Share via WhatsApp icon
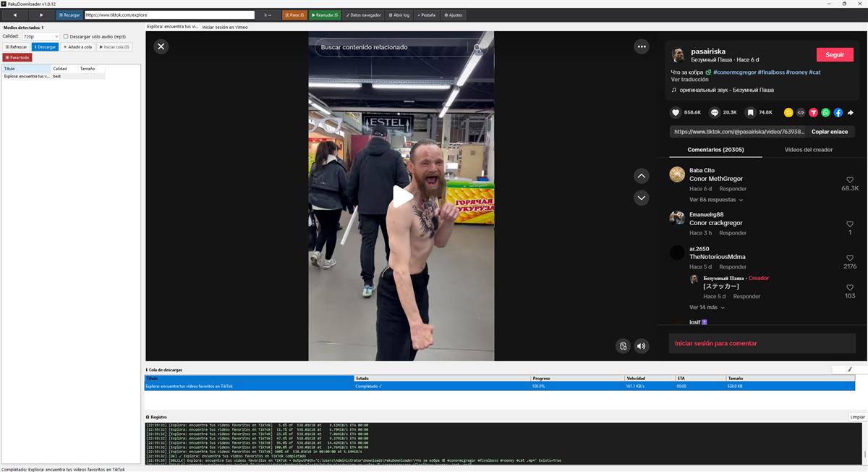This screenshot has width=868, height=472. 826,112
